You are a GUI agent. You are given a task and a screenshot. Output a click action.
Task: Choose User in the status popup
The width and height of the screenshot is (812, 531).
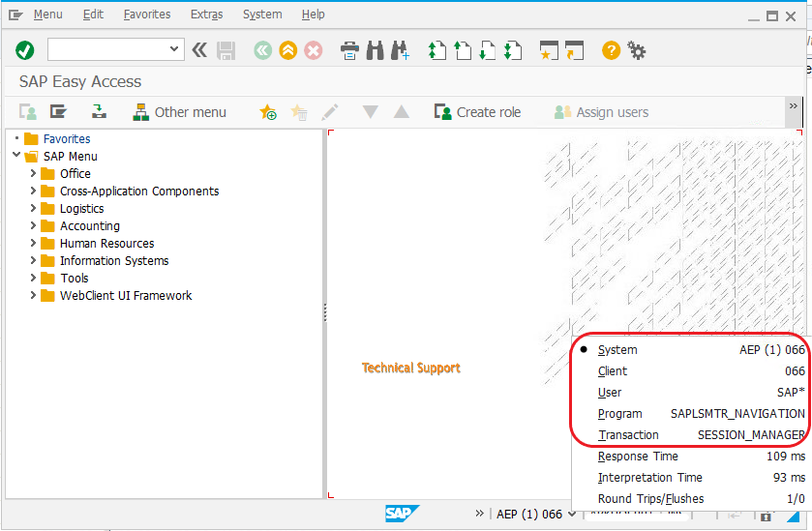click(x=691, y=393)
